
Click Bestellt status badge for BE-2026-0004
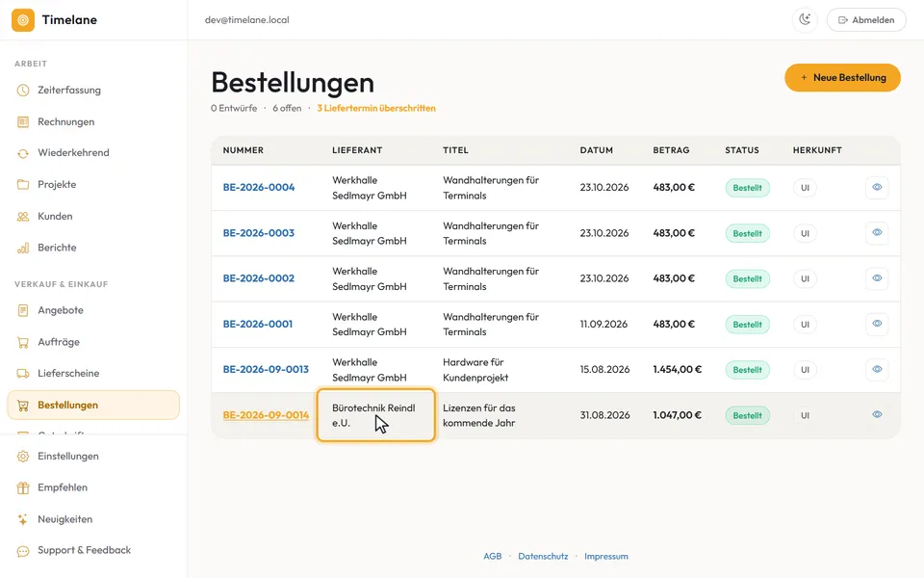click(747, 188)
